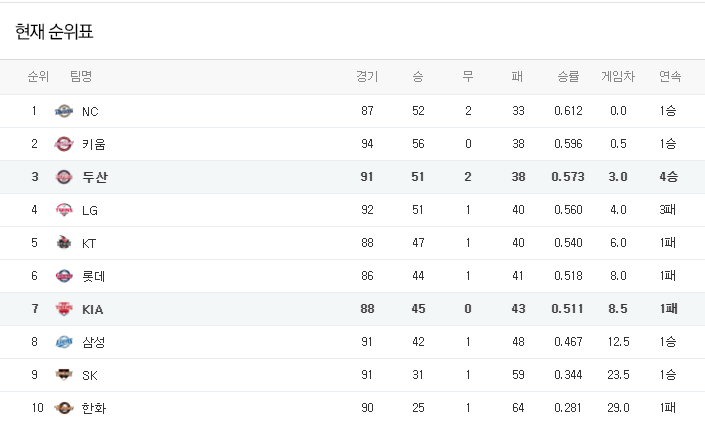This screenshot has width=705, height=430.
Task: Click the 연속 column header
Action: click(x=669, y=76)
